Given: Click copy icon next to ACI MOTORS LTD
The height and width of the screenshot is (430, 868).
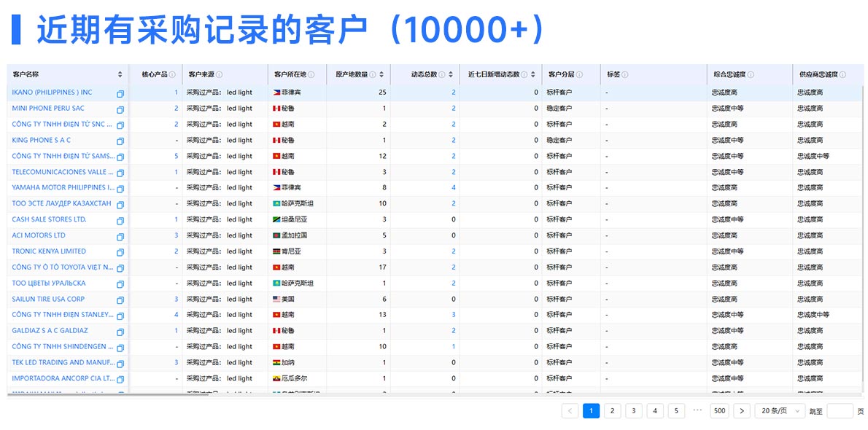Looking at the screenshot, I should 120,236.
